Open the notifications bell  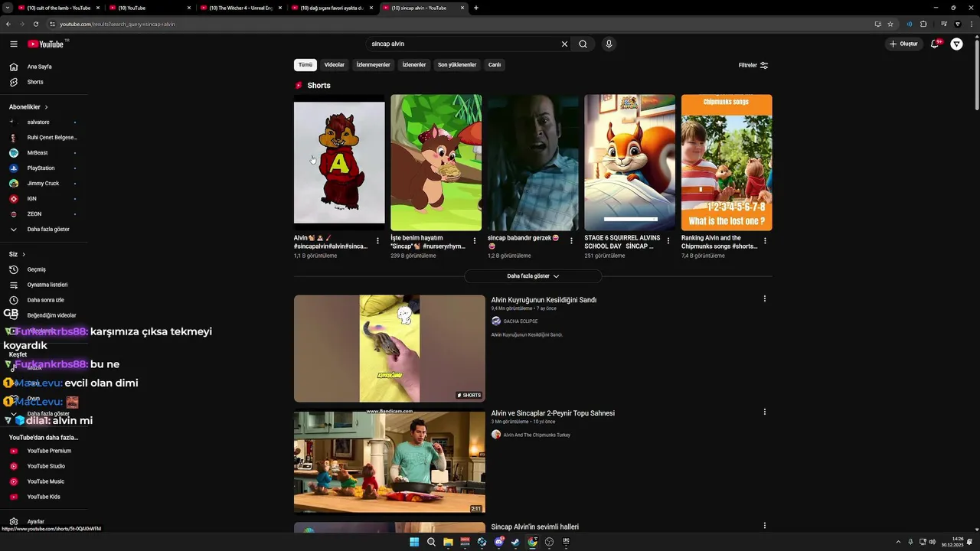coord(934,44)
